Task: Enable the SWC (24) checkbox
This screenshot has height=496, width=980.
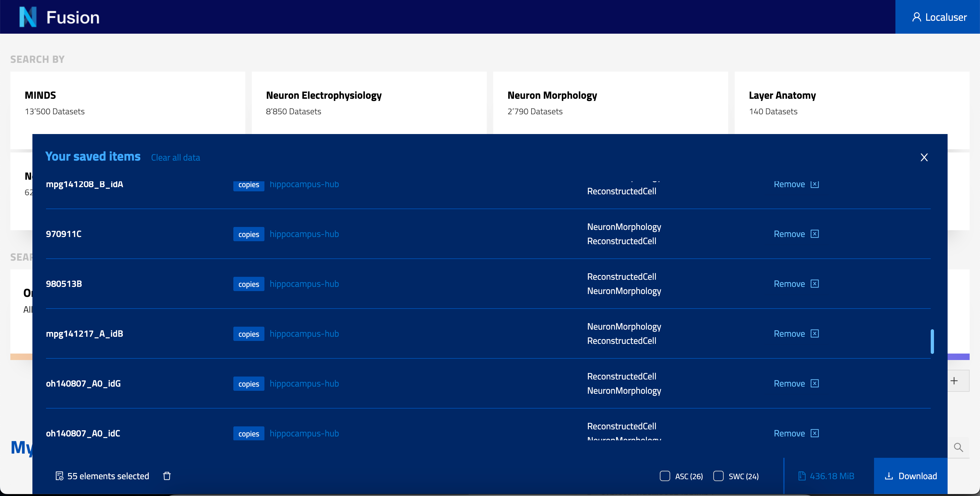Action: [718, 476]
